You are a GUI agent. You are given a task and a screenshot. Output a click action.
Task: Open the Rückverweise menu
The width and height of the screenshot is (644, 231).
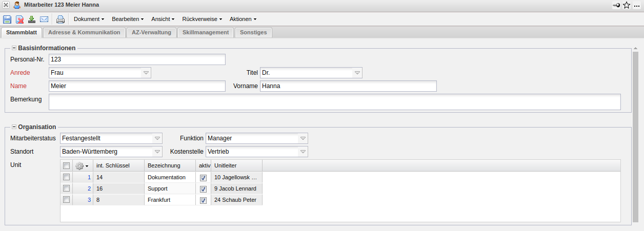click(202, 19)
